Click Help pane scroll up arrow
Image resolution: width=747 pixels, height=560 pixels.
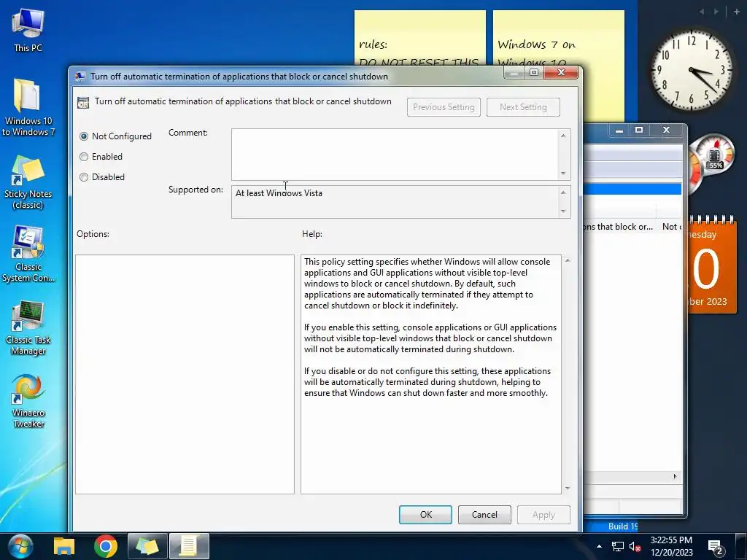click(568, 260)
